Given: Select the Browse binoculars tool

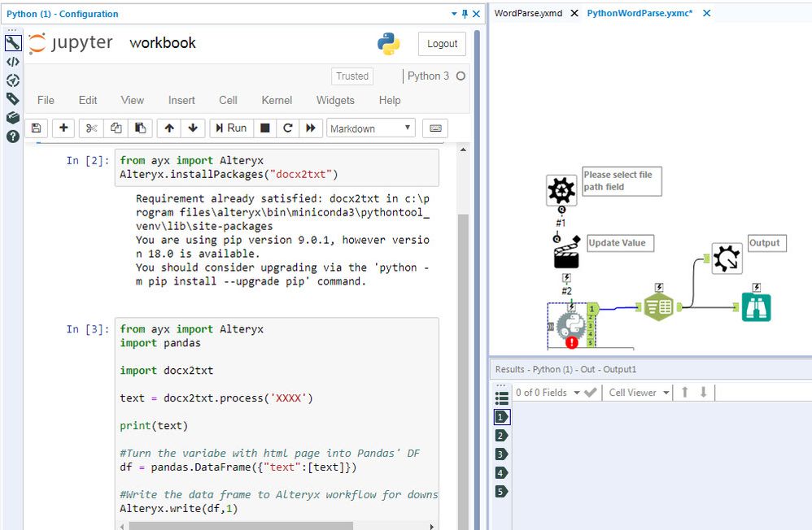Looking at the screenshot, I should pos(756,307).
